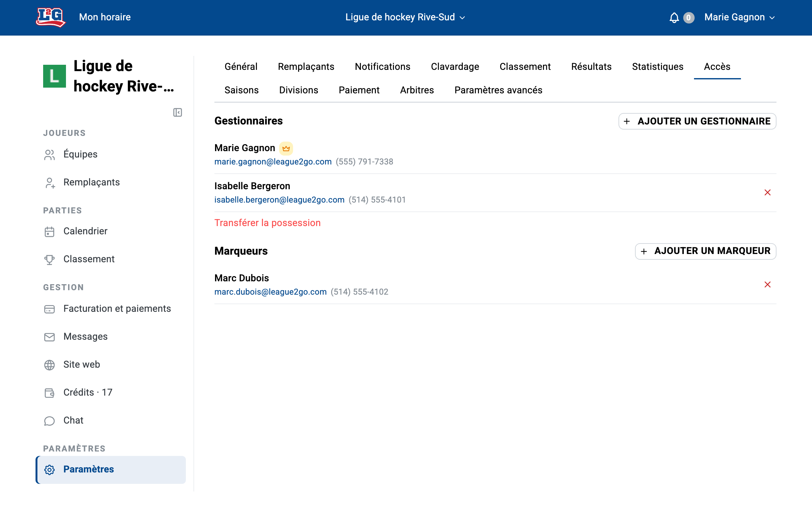Click the Crédits wallet icon

49,393
